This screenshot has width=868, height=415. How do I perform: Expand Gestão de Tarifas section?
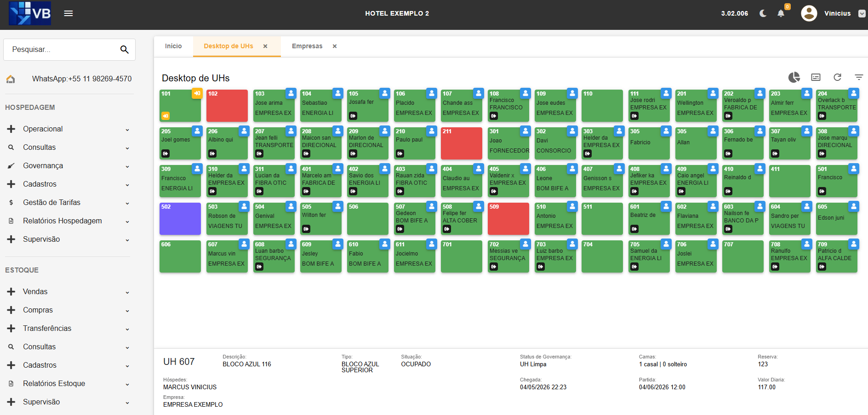coord(69,203)
